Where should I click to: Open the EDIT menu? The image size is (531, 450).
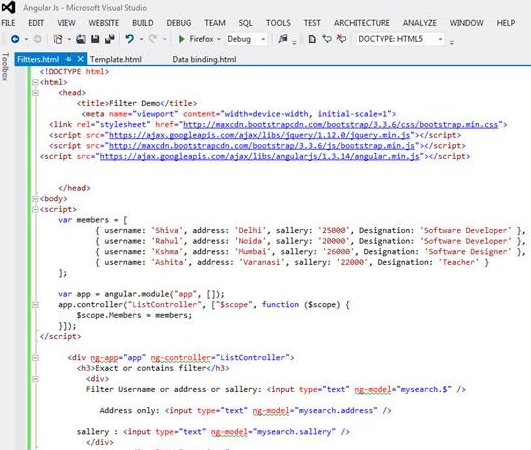[x=36, y=23]
